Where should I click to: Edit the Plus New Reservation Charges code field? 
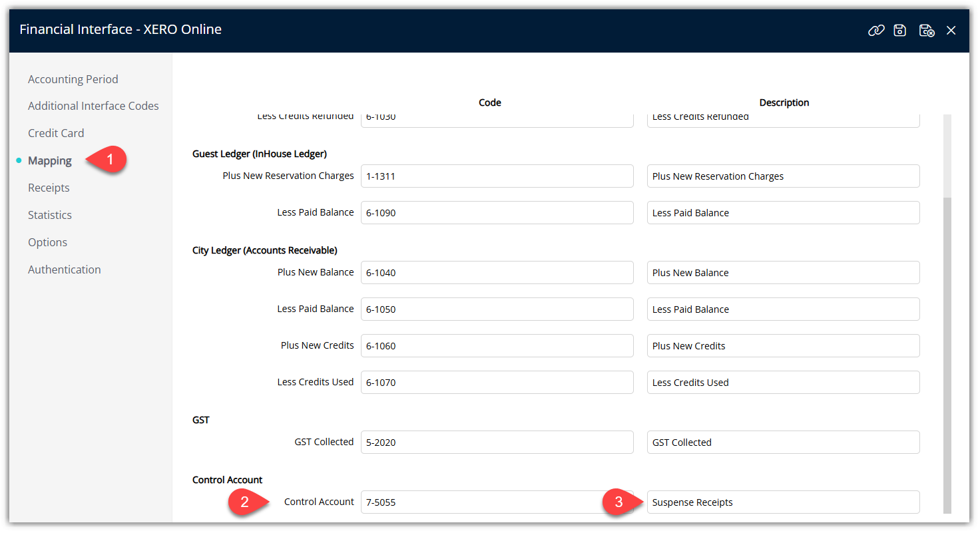(497, 176)
